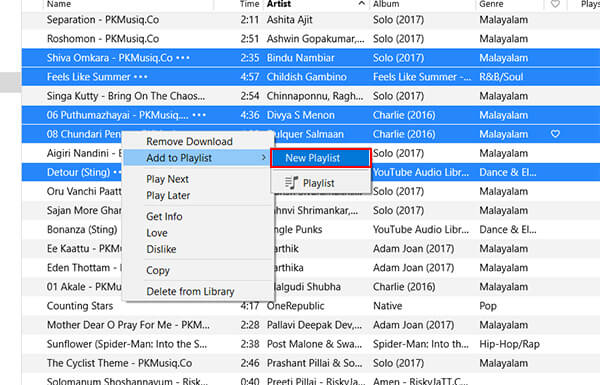Sort by the Name column header

pyautogui.click(x=59, y=4)
